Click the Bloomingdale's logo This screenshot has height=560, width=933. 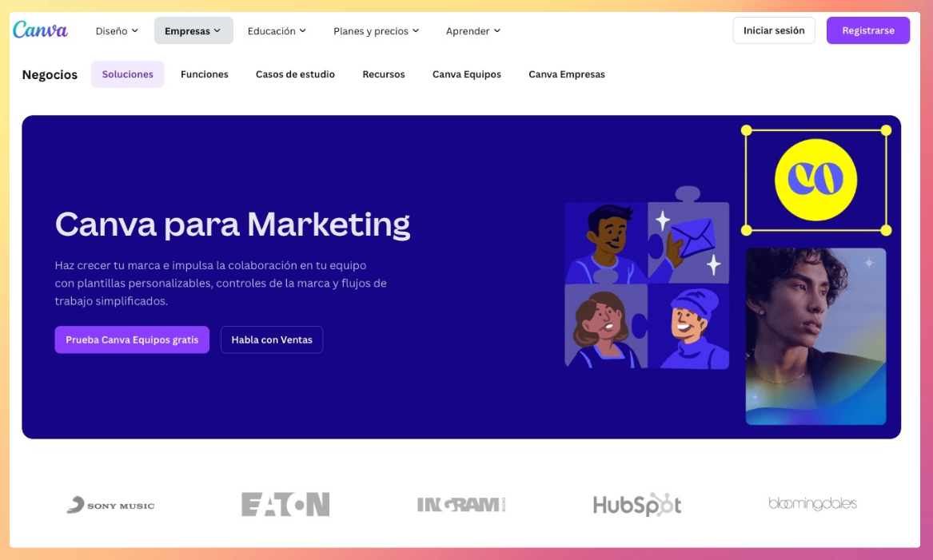[x=811, y=504]
